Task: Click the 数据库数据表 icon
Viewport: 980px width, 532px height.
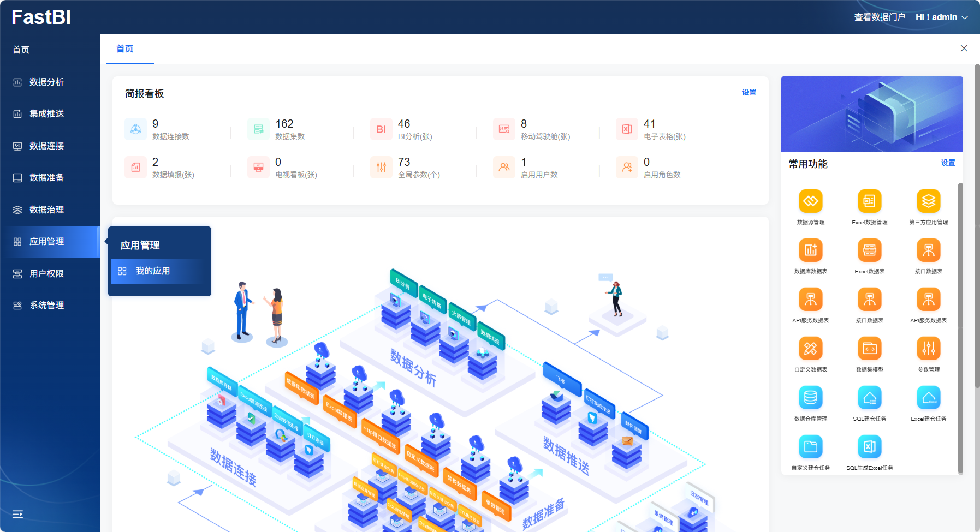Action: pos(810,250)
